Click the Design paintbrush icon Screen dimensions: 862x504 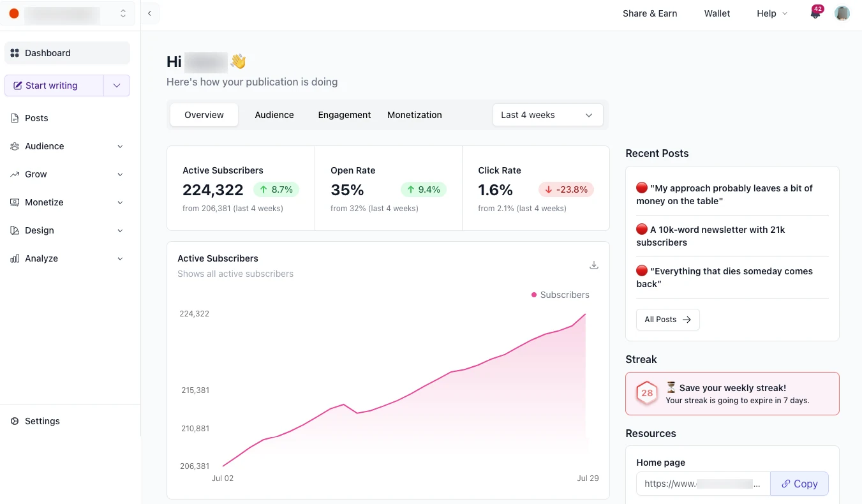point(14,230)
